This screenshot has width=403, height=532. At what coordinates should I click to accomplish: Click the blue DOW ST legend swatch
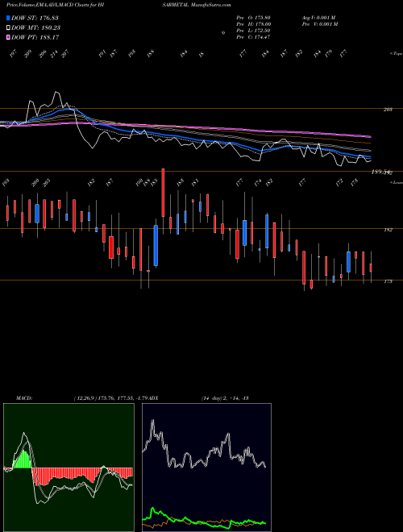[8, 18]
